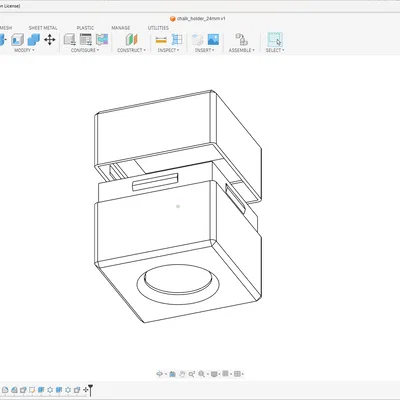Click the Insert Canvas image icon

213,40
